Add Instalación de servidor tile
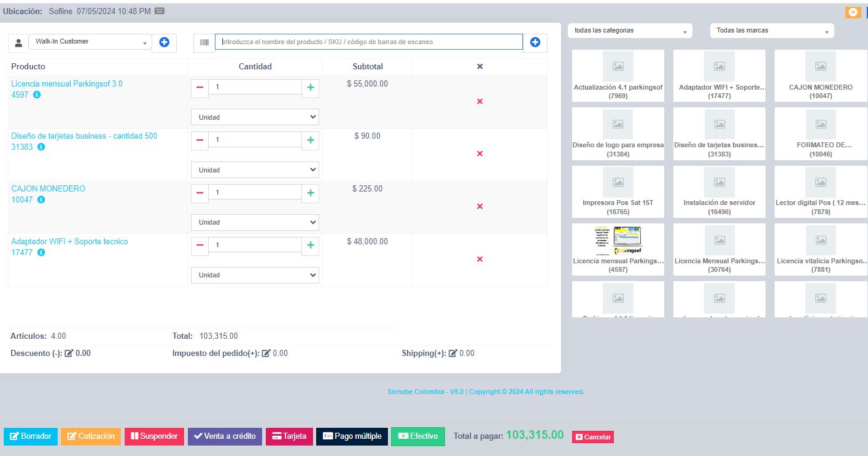 [719, 191]
